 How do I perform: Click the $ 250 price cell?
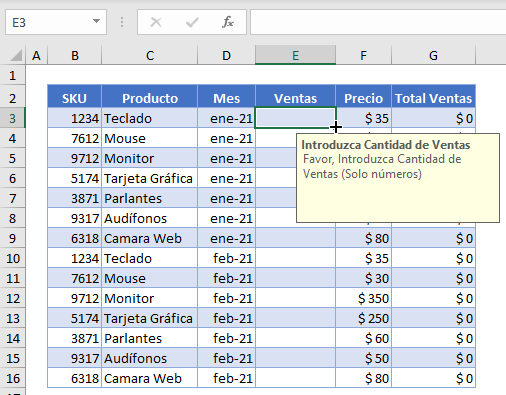pyautogui.click(x=363, y=318)
